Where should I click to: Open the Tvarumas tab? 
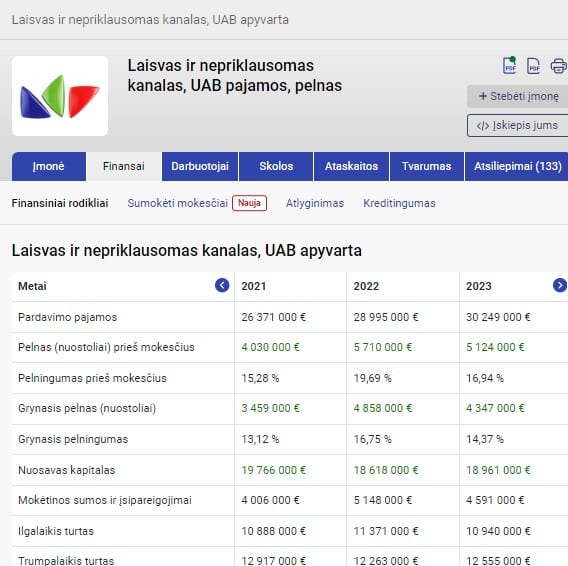tap(427, 166)
